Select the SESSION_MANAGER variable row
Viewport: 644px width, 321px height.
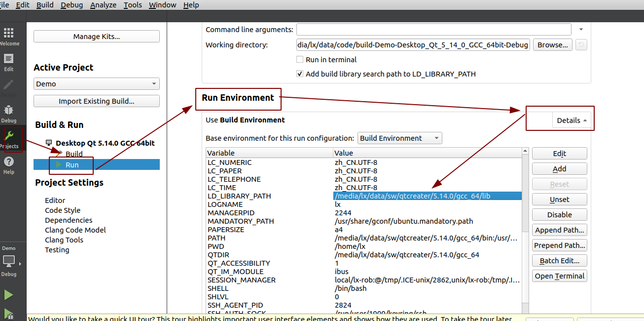tap(363, 280)
